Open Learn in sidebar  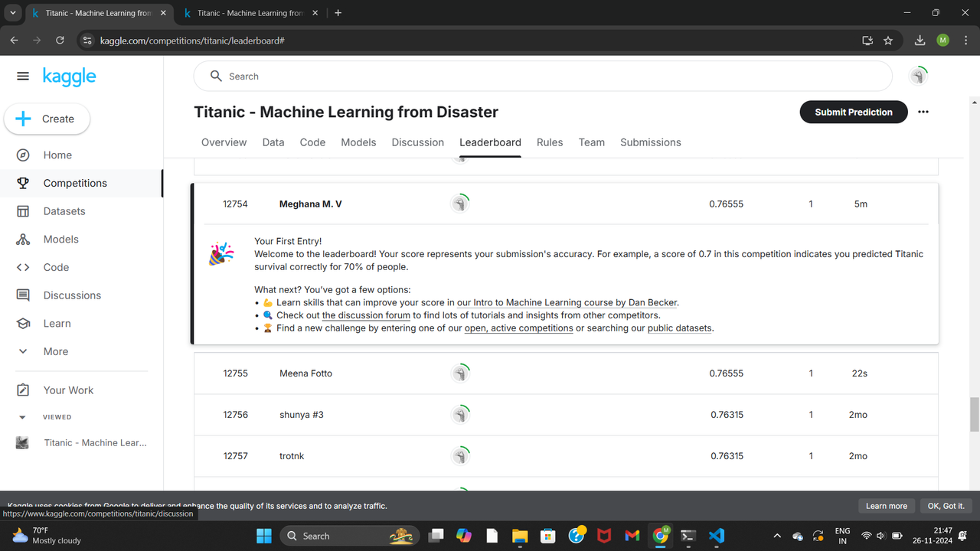(57, 324)
